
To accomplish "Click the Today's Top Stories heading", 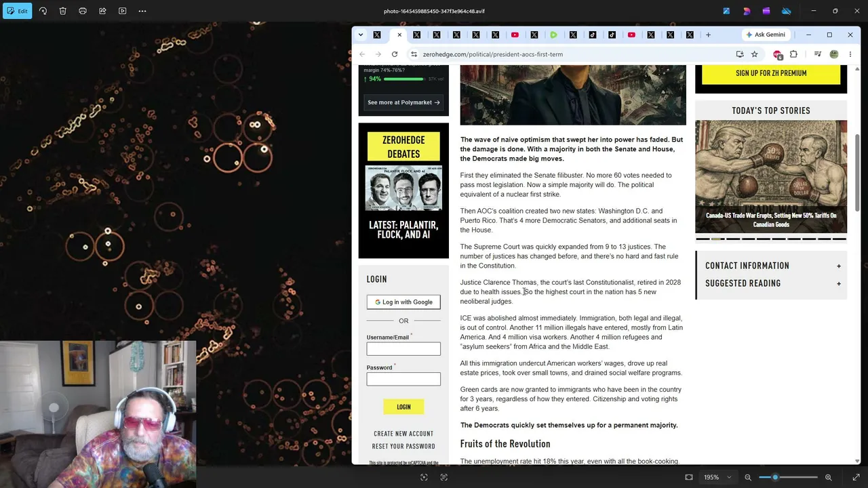I will 771,110.
